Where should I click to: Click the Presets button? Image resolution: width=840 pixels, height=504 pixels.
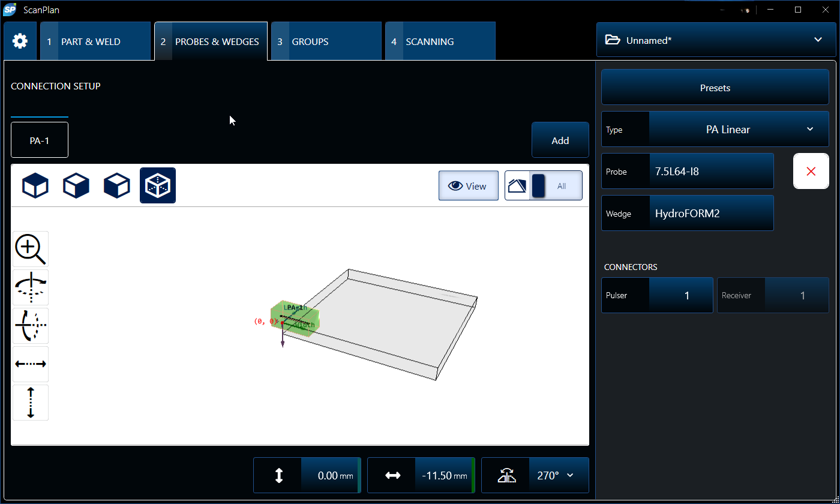pos(715,88)
